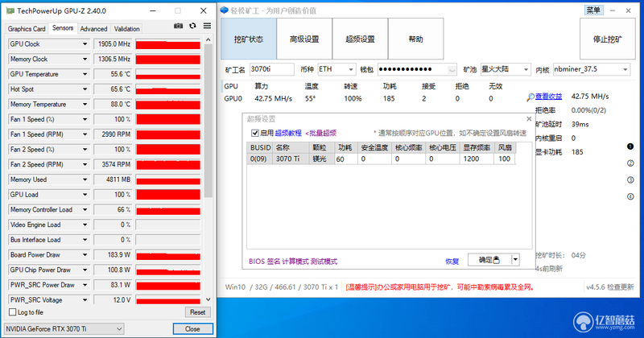644x338 pixels.
Task: Edit the 风扇 cell value 100
Action: coord(505,159)
